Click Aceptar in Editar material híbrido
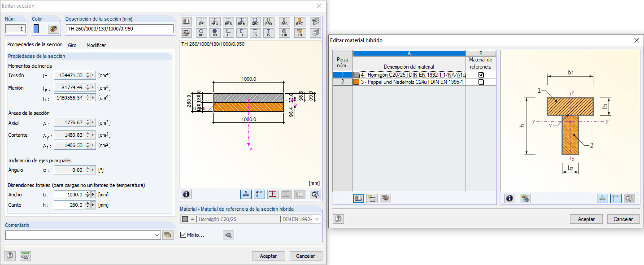Viewport: 644px width, 265px height. coord(586,219)
